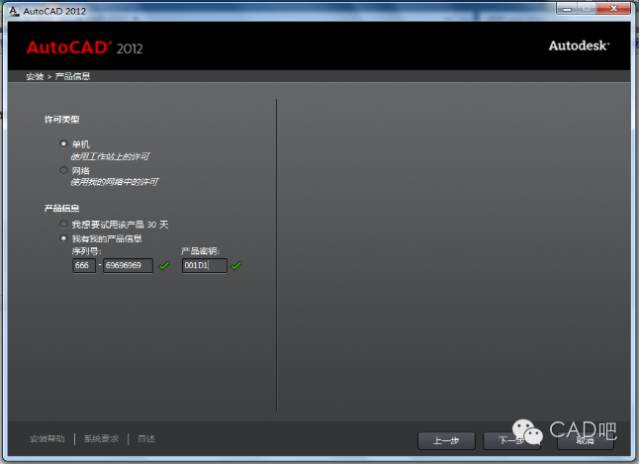Select the 我有我的产品信息 radio button
This screenshot has height=464, width=640.
[x=63, y=238]
